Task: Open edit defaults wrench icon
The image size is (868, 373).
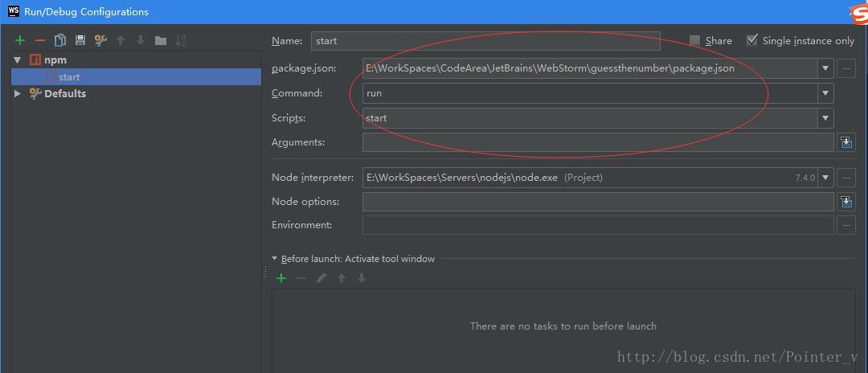Action: point(100,40)
